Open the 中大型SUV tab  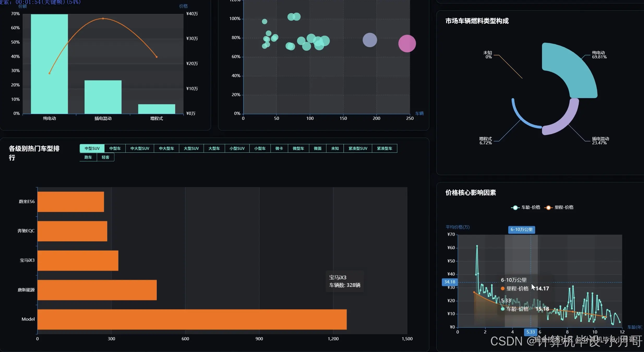(140, 149)
